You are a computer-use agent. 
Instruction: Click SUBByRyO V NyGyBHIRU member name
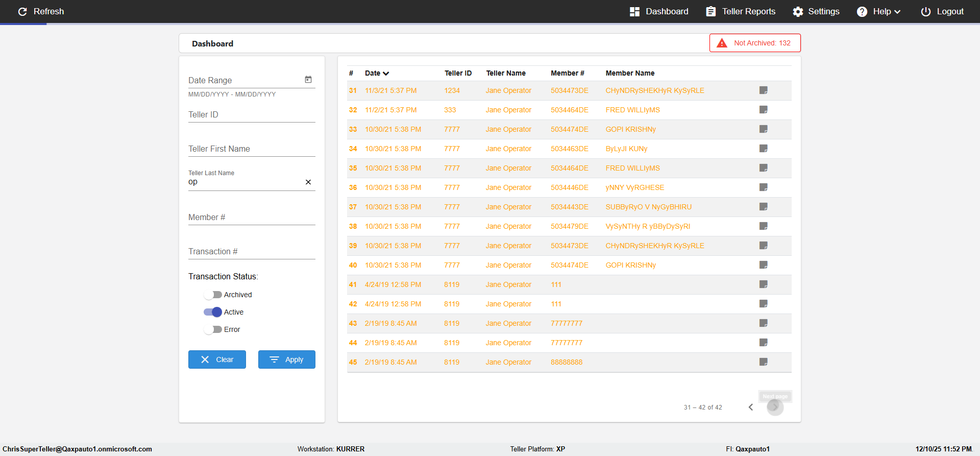[x=648, y=207]
